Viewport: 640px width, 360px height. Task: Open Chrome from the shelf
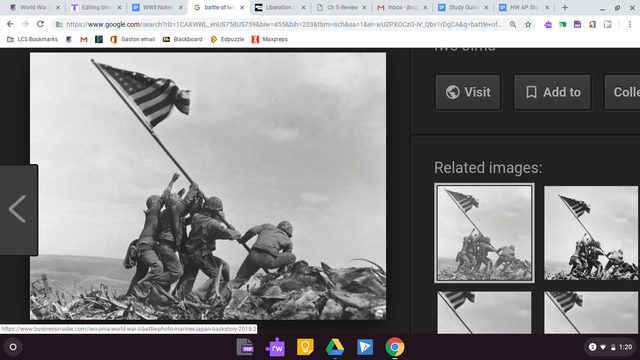click(x=395, y=347)
